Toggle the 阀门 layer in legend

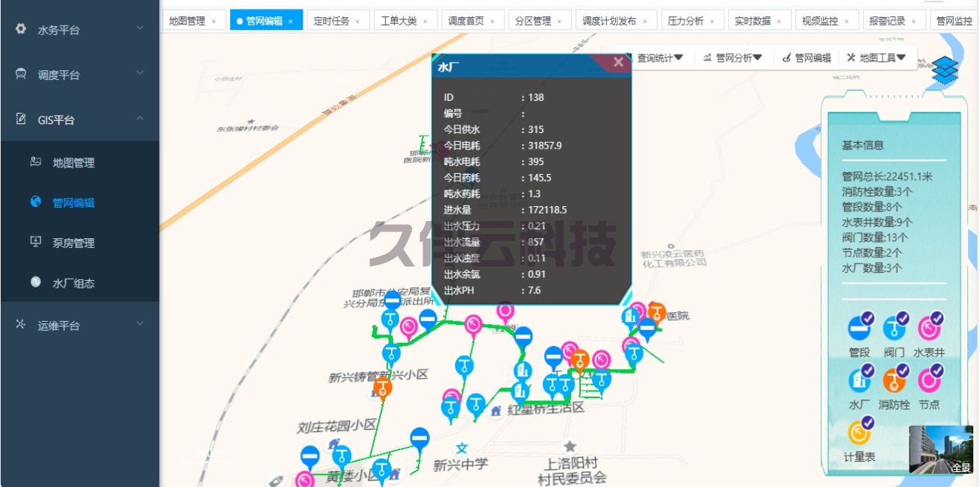click(894, 327)
